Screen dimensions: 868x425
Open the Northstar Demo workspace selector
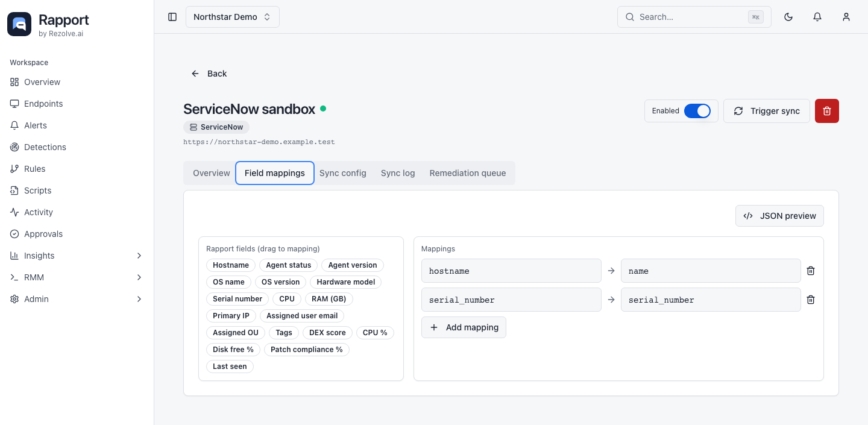[233, 17]
